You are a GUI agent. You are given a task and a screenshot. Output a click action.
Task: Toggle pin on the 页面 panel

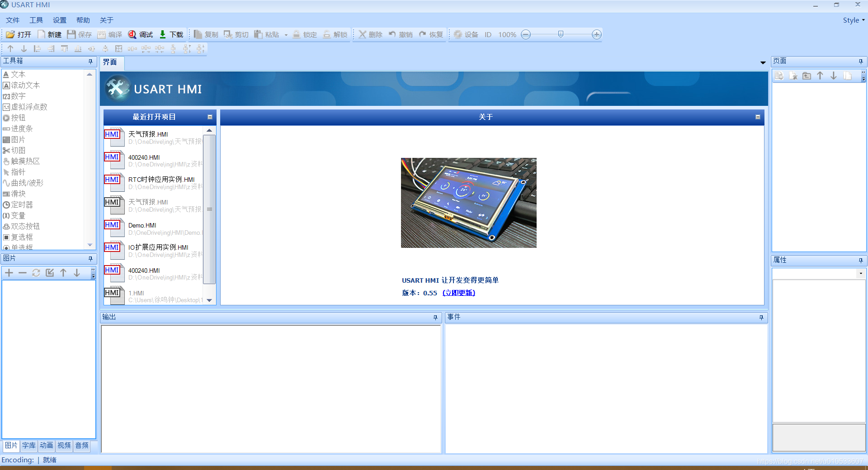pos(861,62)
